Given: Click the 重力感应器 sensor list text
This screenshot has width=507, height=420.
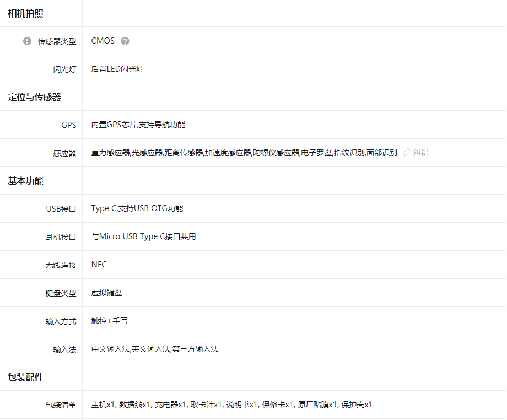Looking at the screenshot, I should 110,153.
